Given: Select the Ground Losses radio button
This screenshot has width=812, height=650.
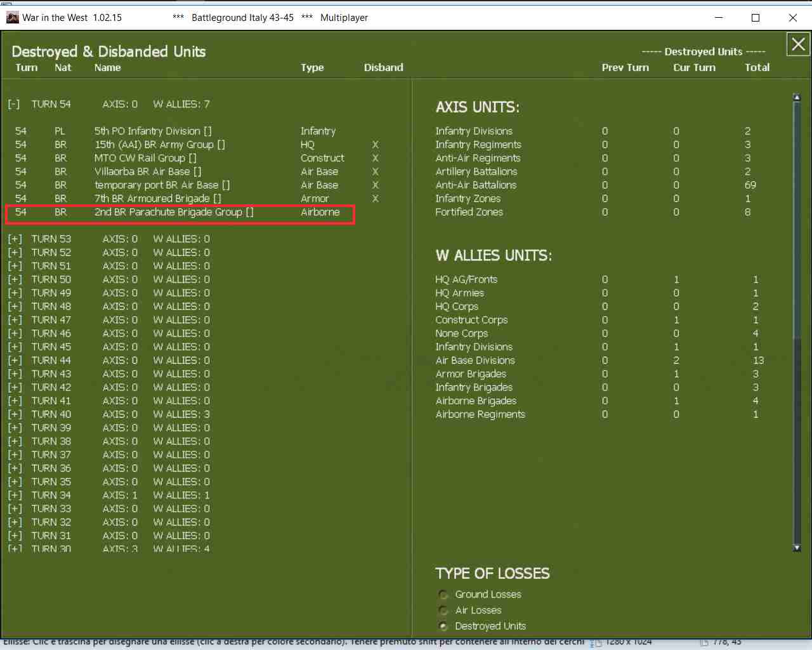Looking at the screenshot, I should (x=443, y=595).
